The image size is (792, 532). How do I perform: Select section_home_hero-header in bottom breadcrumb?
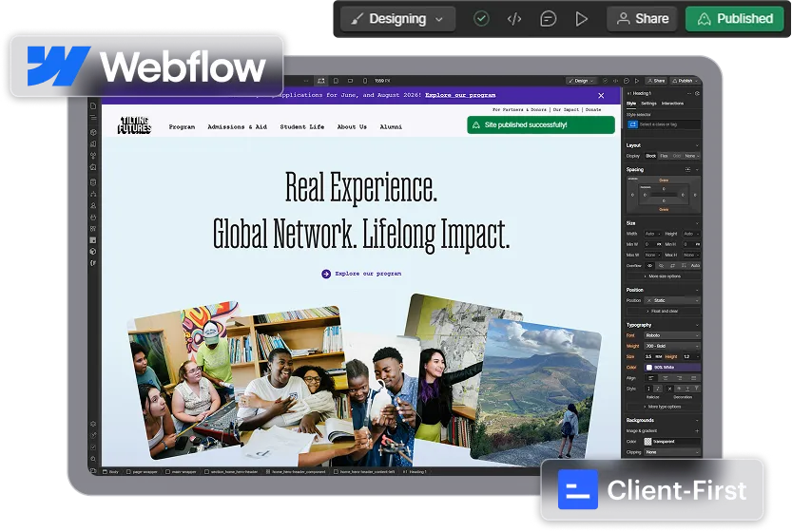[x=233, y=472]
